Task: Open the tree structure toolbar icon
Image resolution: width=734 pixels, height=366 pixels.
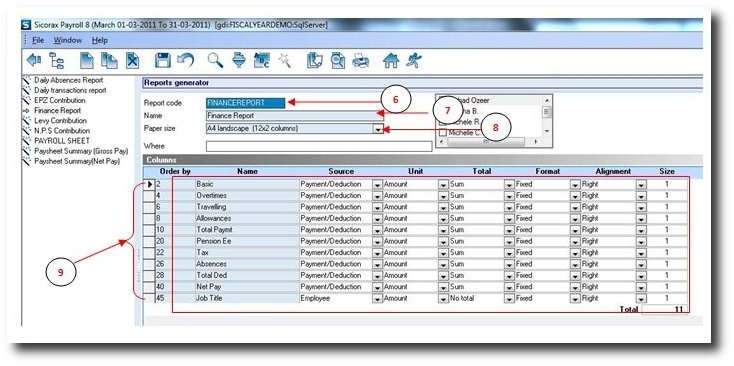Action: tap(57, 60)
